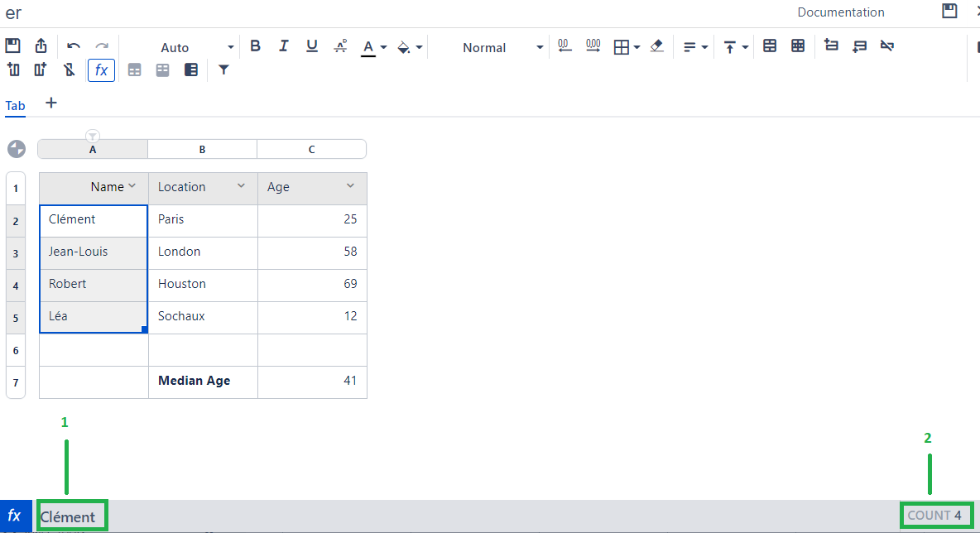Toggle underline formatting

click(312, 46)
